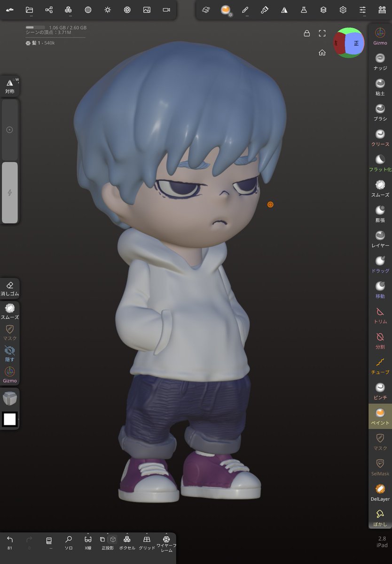The image size is (392, 564).
Task: Open the pencil Stroke menu
Action: 245,9
